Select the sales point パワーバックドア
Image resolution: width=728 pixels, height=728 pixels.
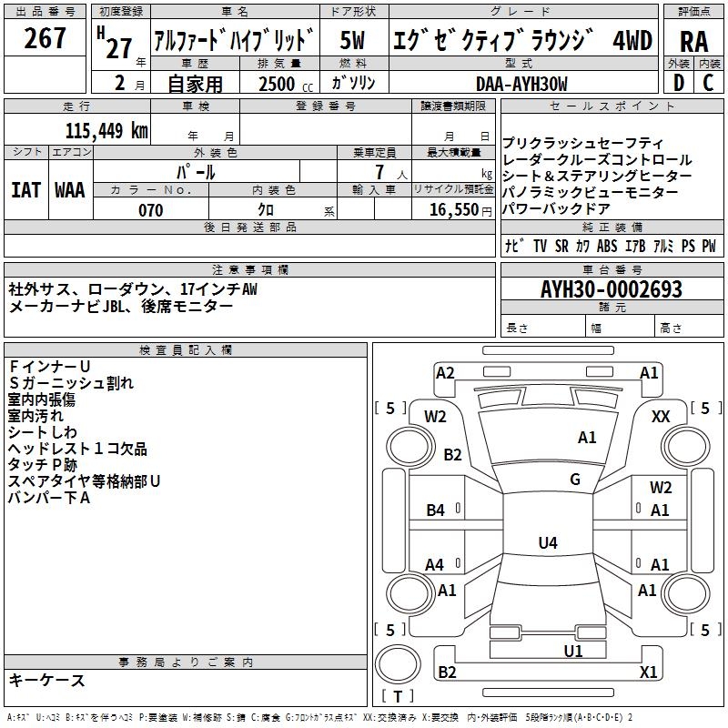(x=556, y=208)
